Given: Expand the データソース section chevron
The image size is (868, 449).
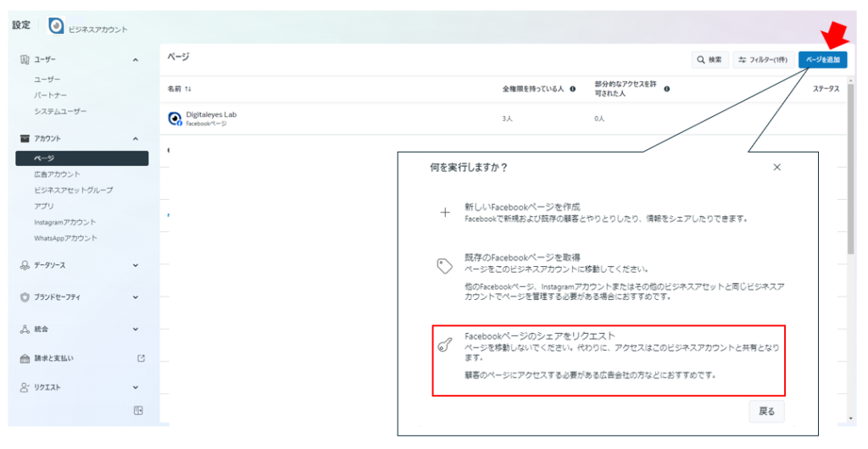Looking at the screenshot, I should tap(136, 265).
